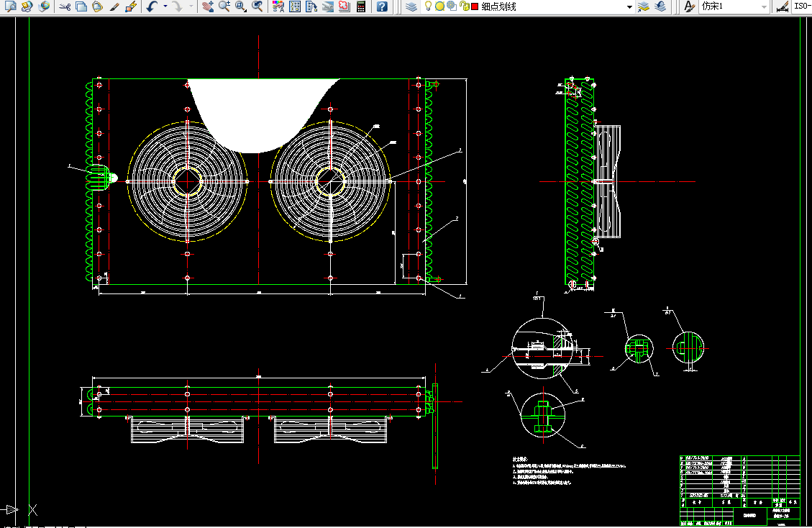This screenshot has width=812, height=528.
Task: Expand the undo history dropdown arrow
Action: pos(165,6)
